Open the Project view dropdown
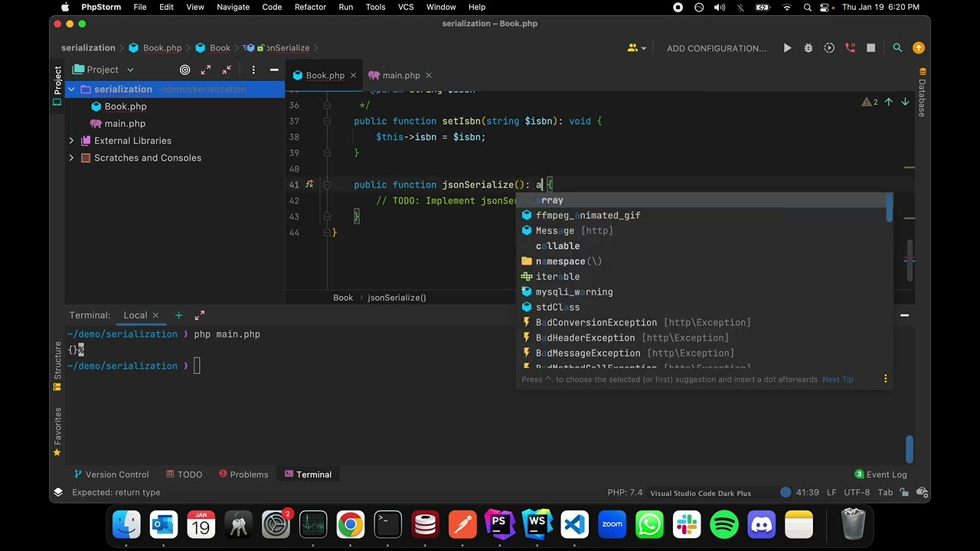The width and height of the screenshot is (980, 551). [103, 70]
